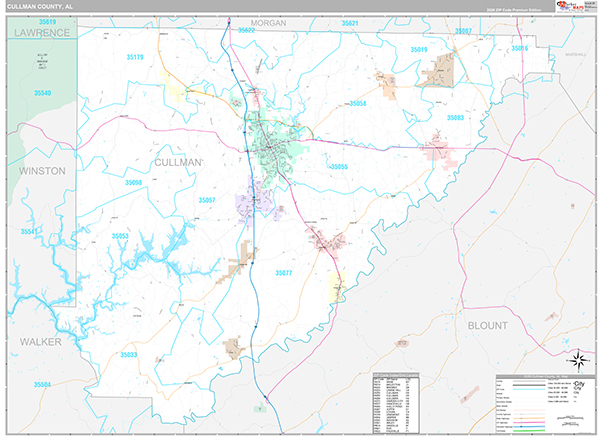This screenshot has width=600, height=436.
Task: Click ZIP code label 35057
Action: [207, 200]
